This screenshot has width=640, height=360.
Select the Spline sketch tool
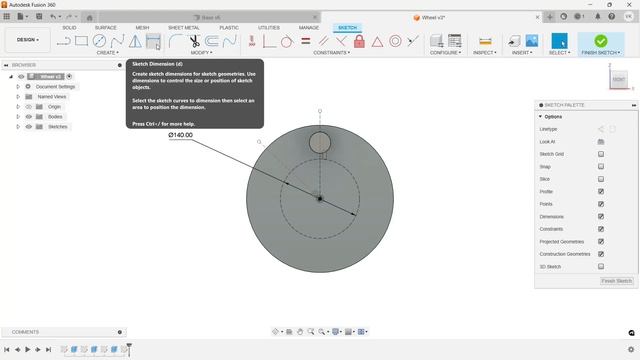coord(117,41)
